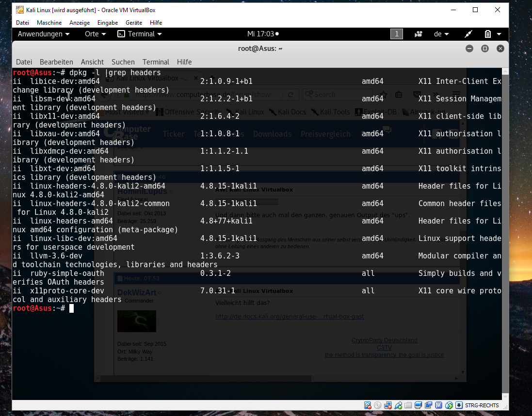Screen dimensions: 532x416
Task: Click 'ruby-simple-oauth' package name
Action: (67, 273)
